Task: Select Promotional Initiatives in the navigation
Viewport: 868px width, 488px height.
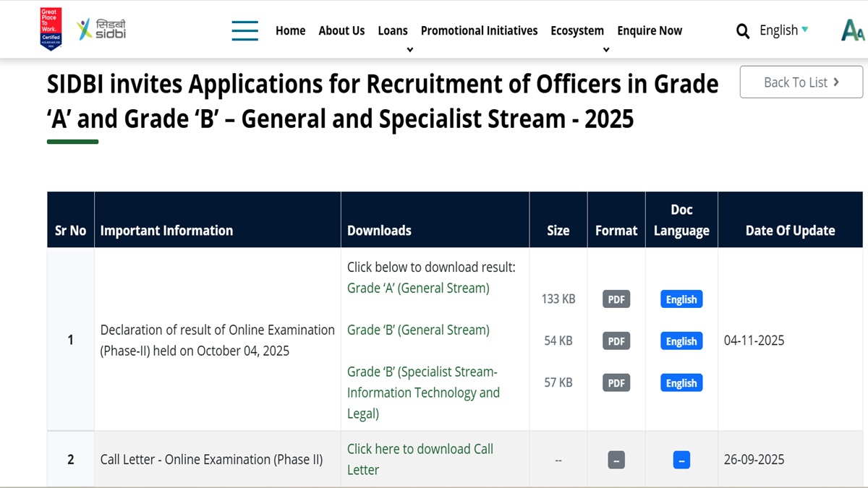Action: click(x=479, y=30)
